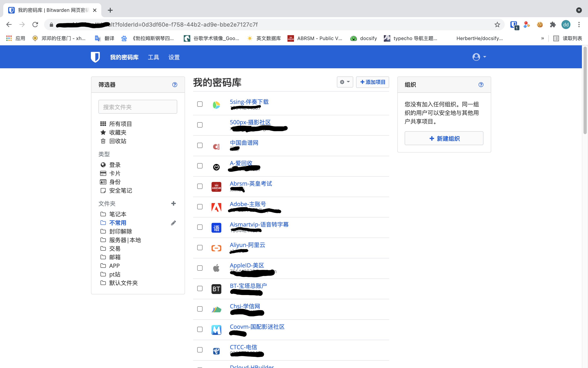
Task: Check the A-爱回收 item
Action: pos(200,166)
